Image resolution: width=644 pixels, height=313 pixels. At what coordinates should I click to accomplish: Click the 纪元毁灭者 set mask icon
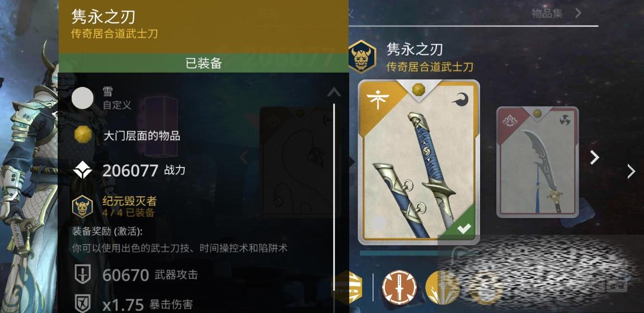[83, 206]
